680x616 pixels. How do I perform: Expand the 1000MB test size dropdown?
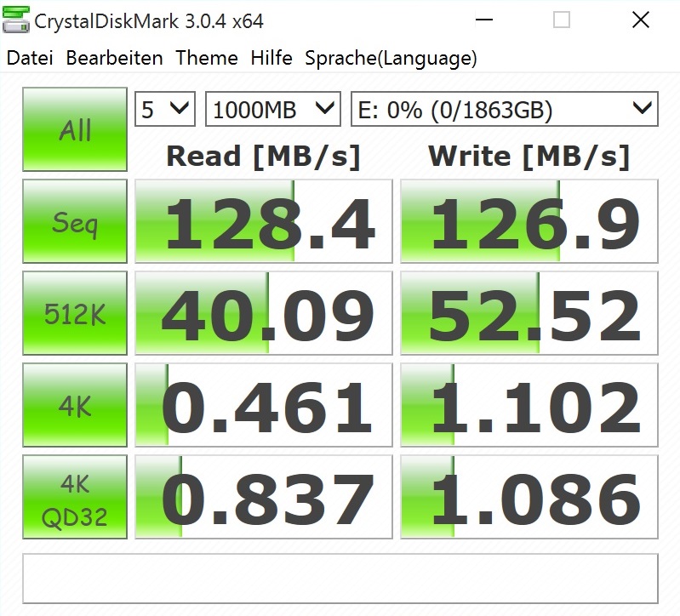pos(272,109)
